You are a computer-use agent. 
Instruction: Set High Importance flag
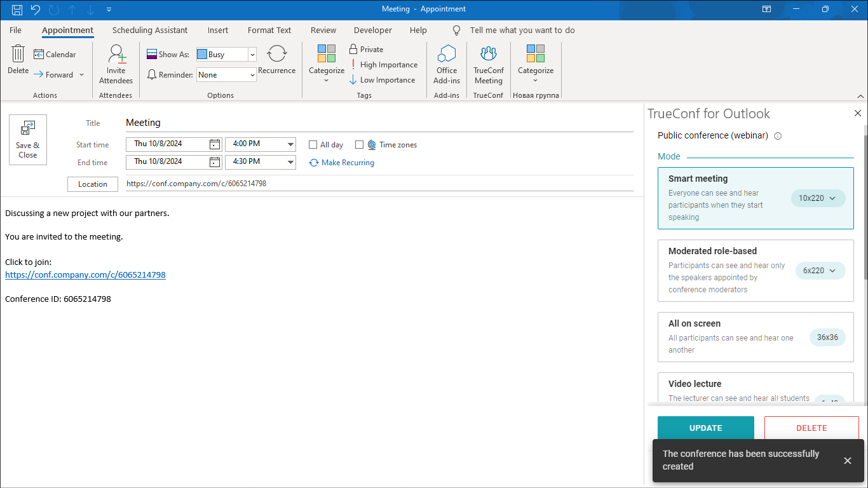384,65
